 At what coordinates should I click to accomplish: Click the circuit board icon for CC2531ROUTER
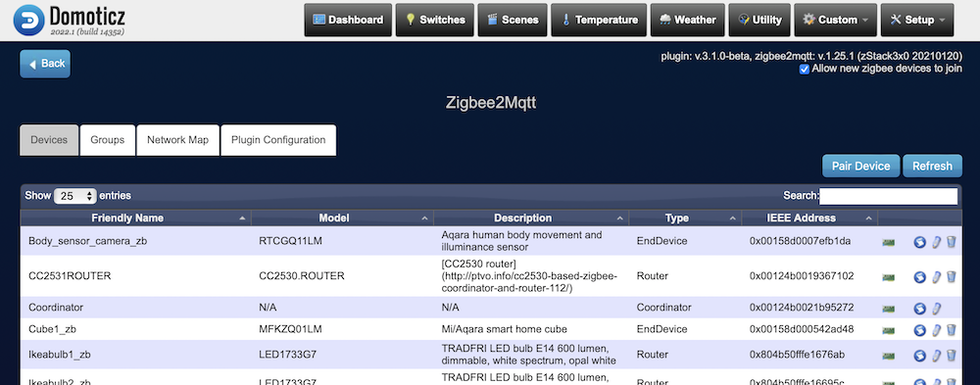coord(888,277)
